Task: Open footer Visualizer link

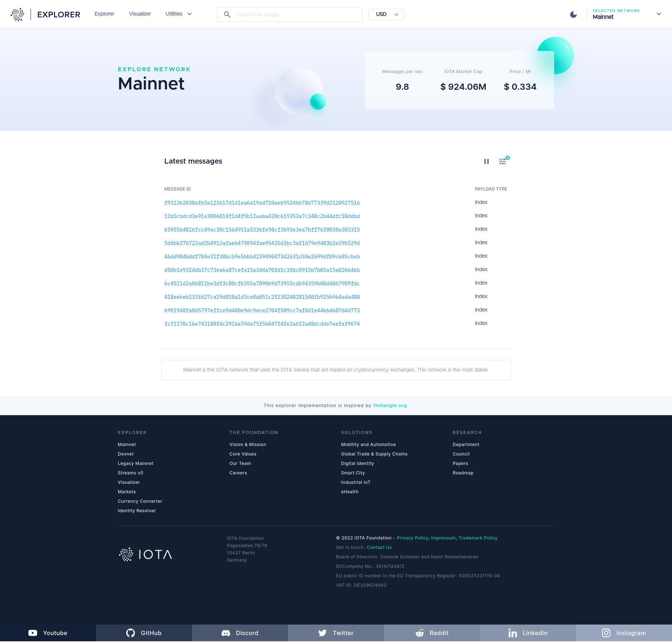Action: (x=129, y=482)
